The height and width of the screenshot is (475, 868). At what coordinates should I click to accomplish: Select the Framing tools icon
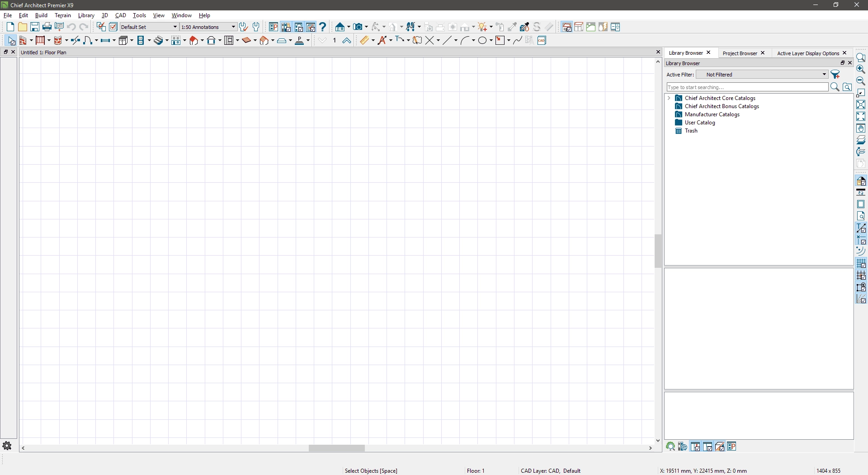(229, 41)
